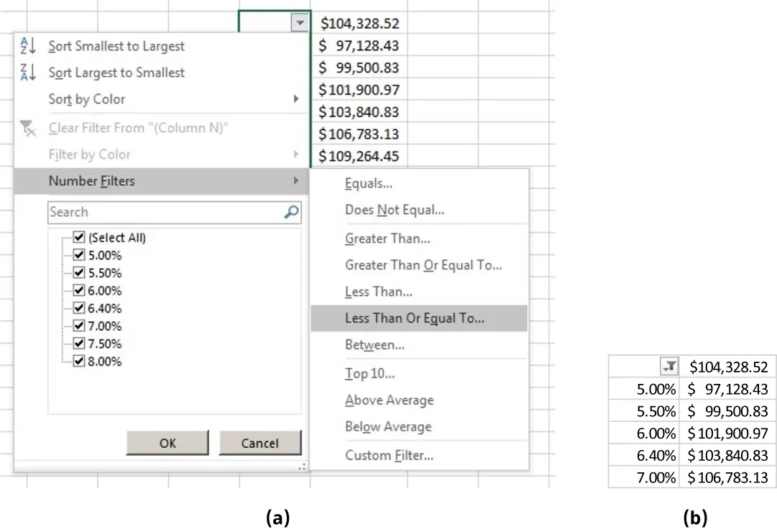Choose the Equals filter option
777x532 pixels.
pyautogui.click(x=369, y=183)
